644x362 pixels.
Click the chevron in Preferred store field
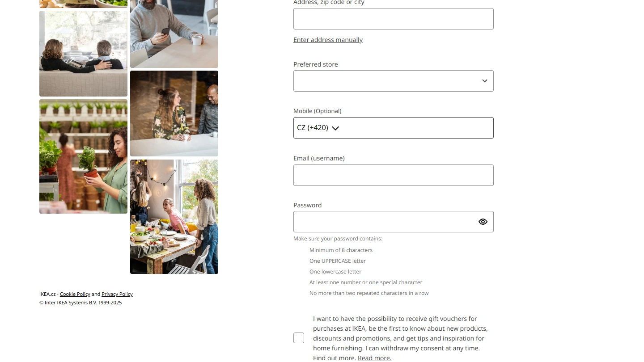[x=484, y=81]
